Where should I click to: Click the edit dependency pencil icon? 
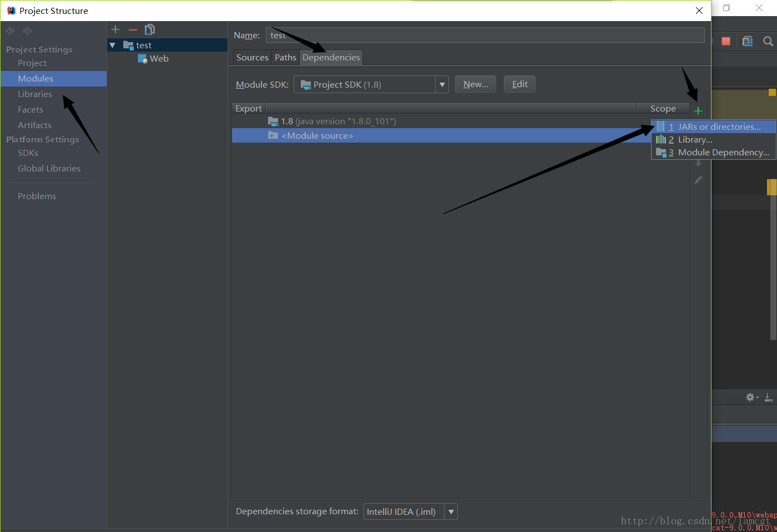(x=698, y=180)
